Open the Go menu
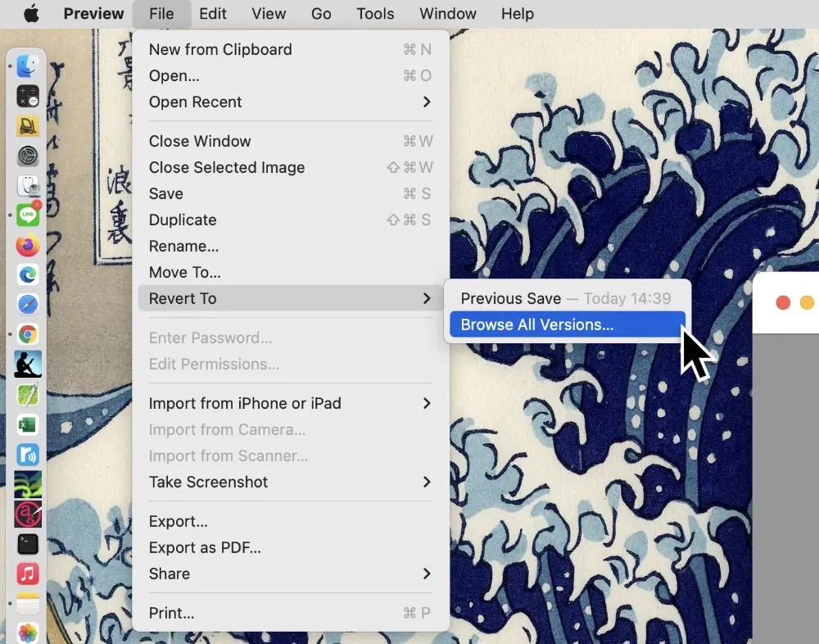Viewport: 819px width, 644px height. pos(321,14)
